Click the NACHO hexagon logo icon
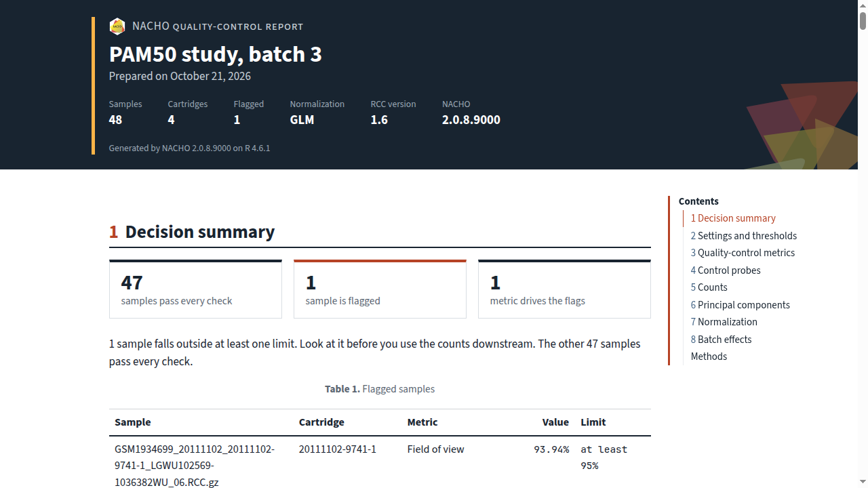868x488 pixels. (117, 26)
